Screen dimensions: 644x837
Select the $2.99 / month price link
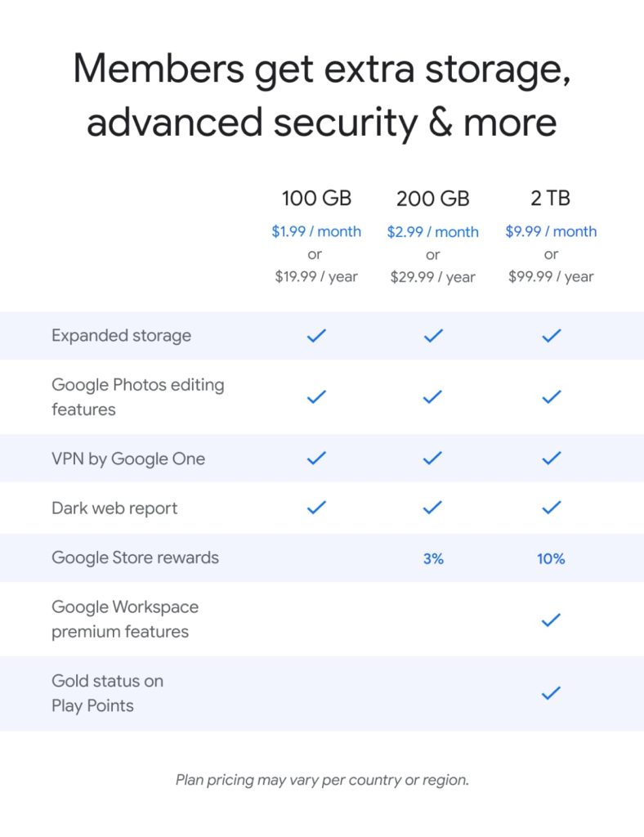(x=433, y=231)
